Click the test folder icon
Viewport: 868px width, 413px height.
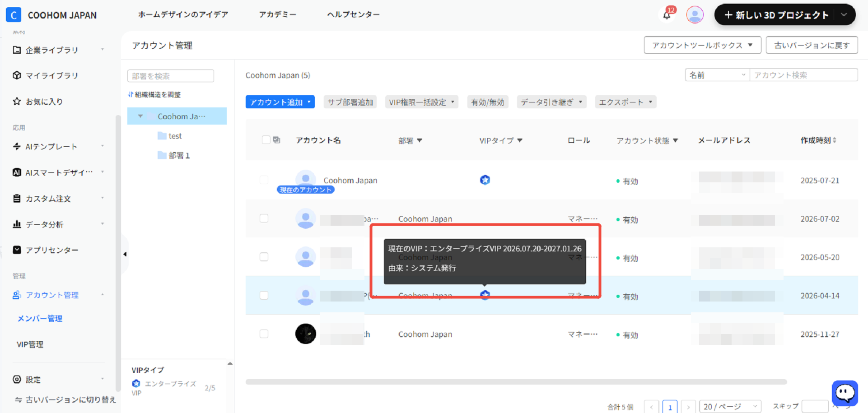(x=162, y=135)
